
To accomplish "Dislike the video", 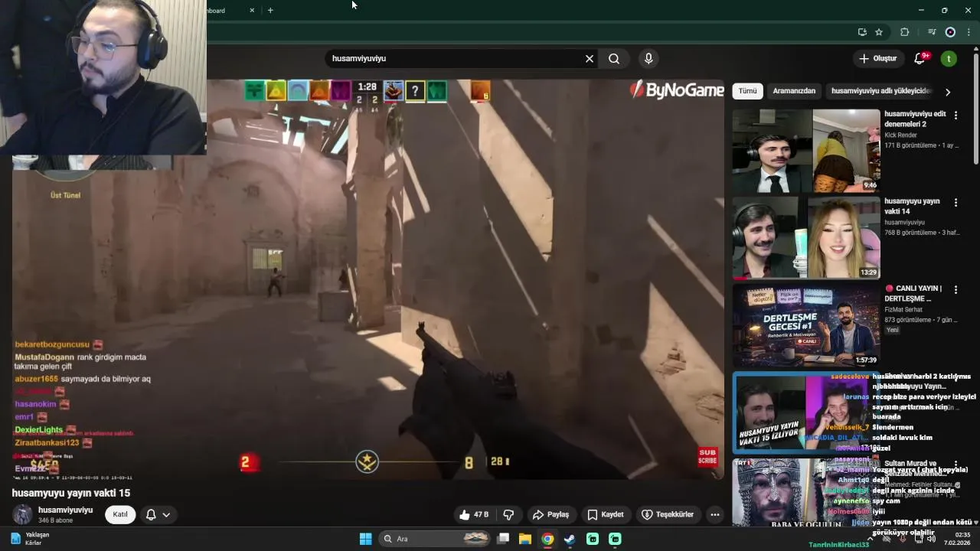I will click(508, 514).
